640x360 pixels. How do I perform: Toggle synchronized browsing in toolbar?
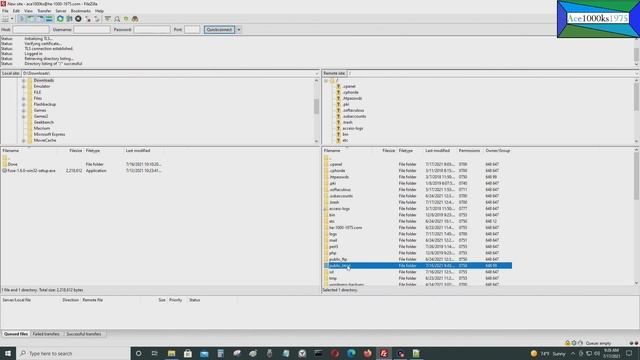pos(126,19)
